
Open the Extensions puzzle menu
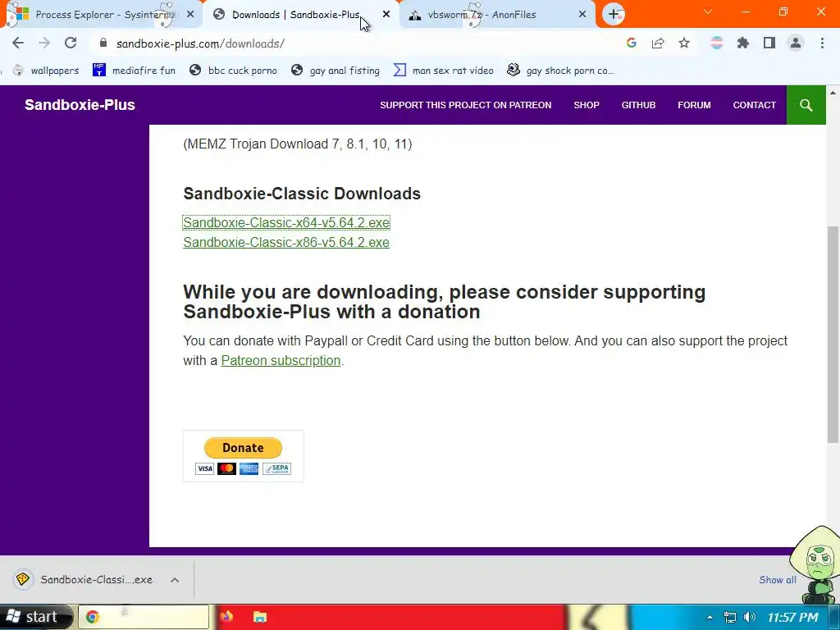click(x=743, y=43)
